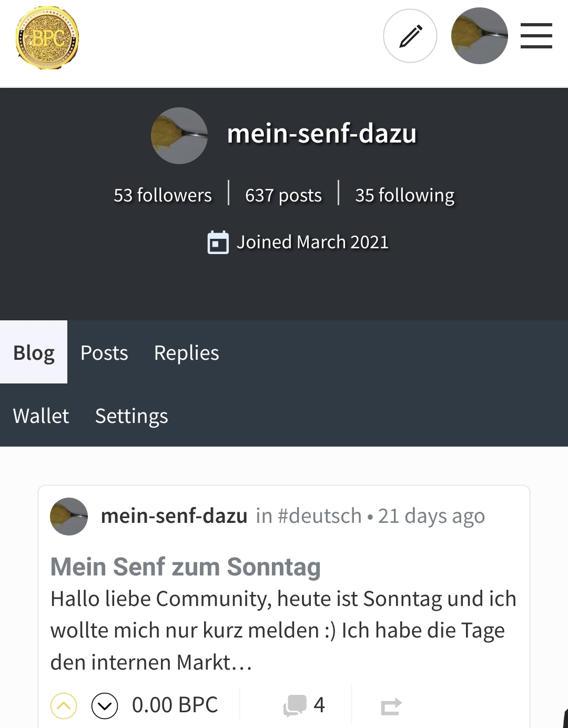
Task: Click the comments speech bubble icon
Action: (295, 705)
